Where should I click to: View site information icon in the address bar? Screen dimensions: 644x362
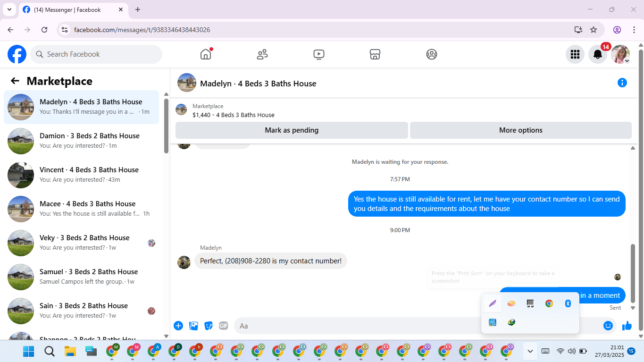coord(65,30)
